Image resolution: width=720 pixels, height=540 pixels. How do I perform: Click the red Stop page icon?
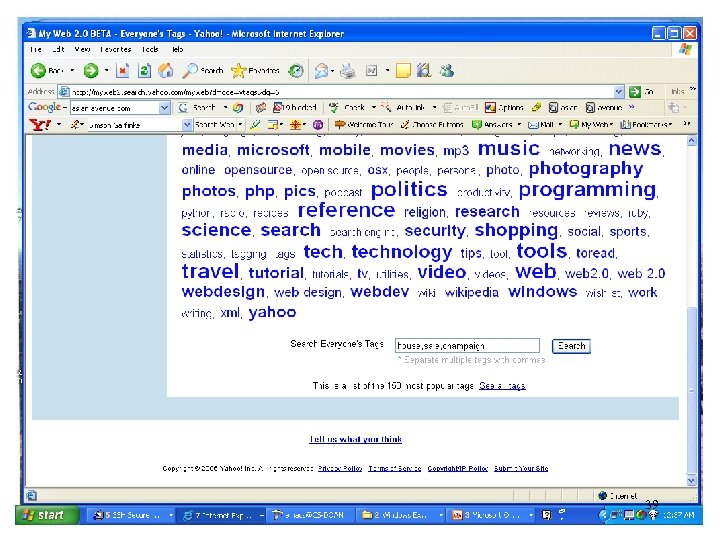click(122, 71)
